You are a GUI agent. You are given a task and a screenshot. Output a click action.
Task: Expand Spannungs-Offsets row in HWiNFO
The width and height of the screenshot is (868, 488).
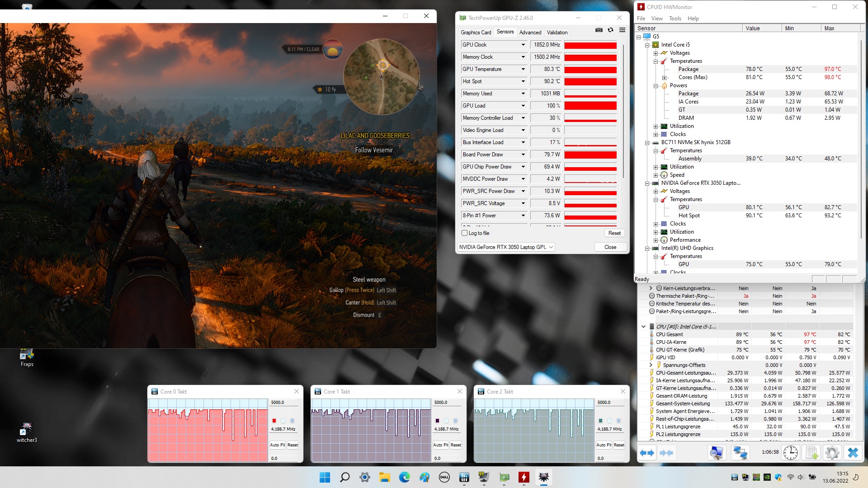tap(651, 365)
